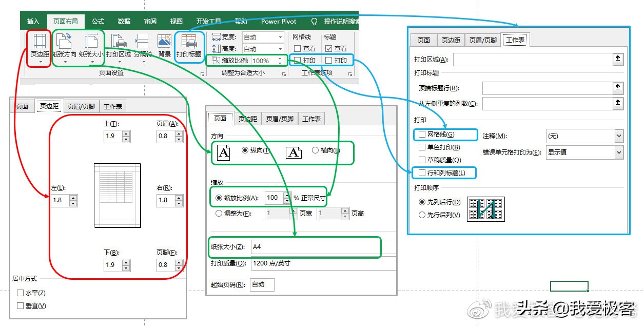Screen dimensions: 644x326
Task: Open the 错误单元格打印为 dropdown
Action: coord(619,152)
